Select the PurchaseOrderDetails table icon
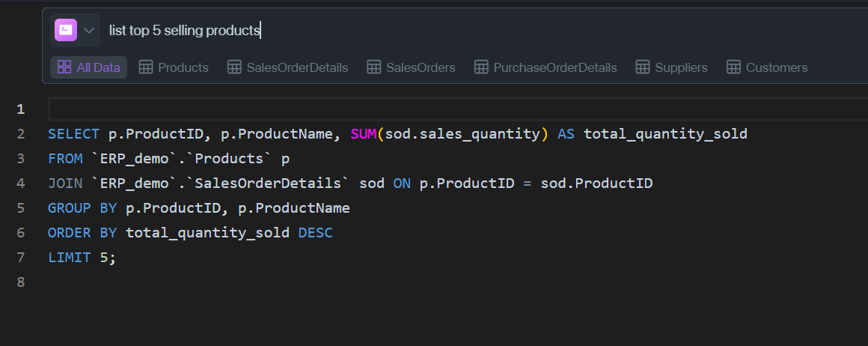This screenshot has height=346, width=868. pyautogui.click(x=481, y=67)
